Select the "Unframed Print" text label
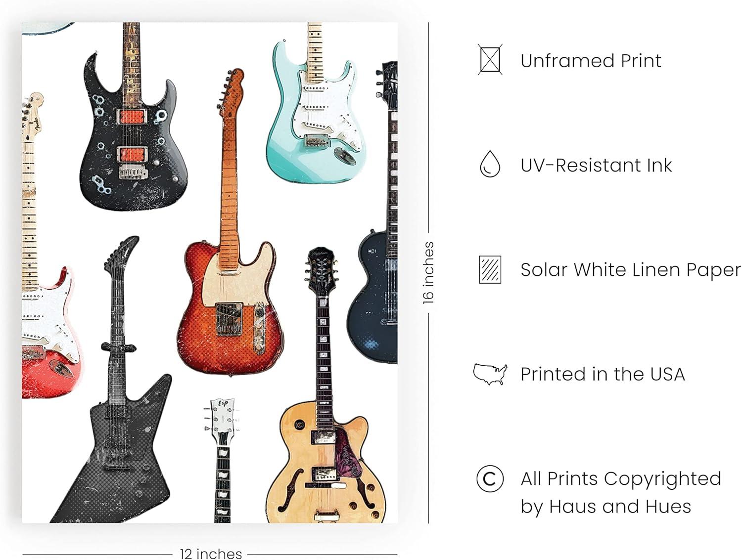 [591, 61]
